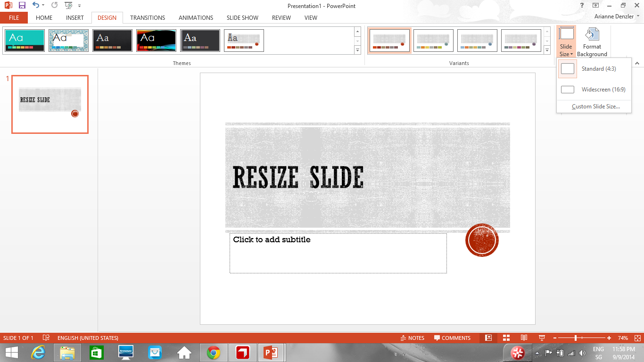Open the Transitions ribbon tab
Image resolution: width=644 pixels, height=362 pixels.
[148, 18]
